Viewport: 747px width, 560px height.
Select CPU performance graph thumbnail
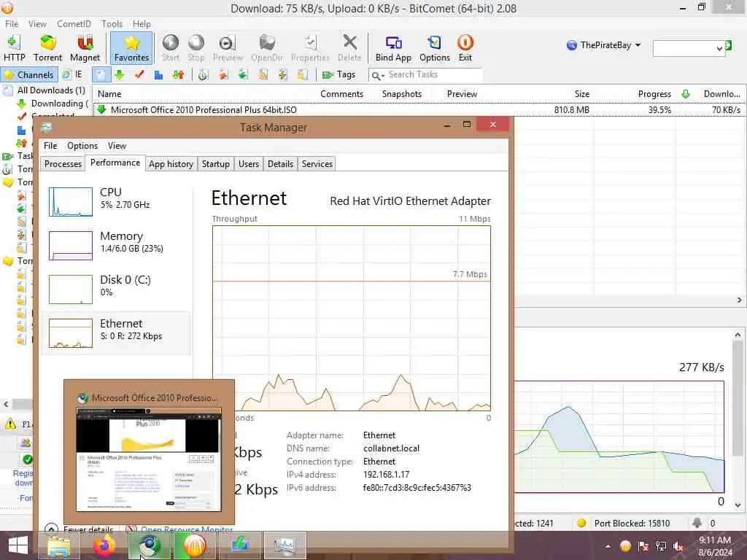click(x=71, y=202)
